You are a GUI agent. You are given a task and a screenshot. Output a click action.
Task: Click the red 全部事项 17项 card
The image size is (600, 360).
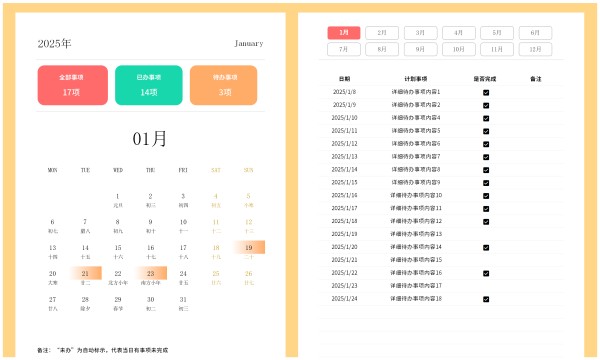click(73, 85)
